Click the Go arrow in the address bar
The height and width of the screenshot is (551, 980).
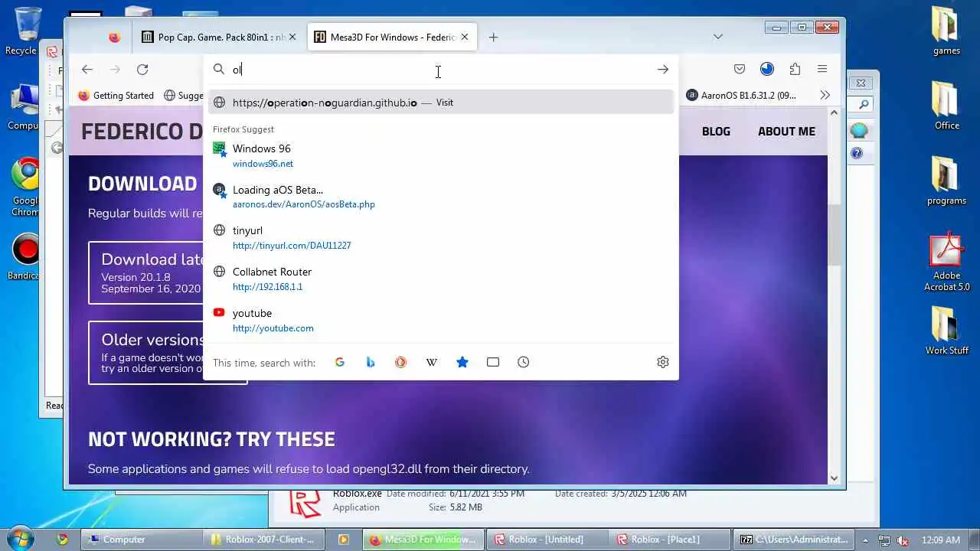click(x=663, y=70)
